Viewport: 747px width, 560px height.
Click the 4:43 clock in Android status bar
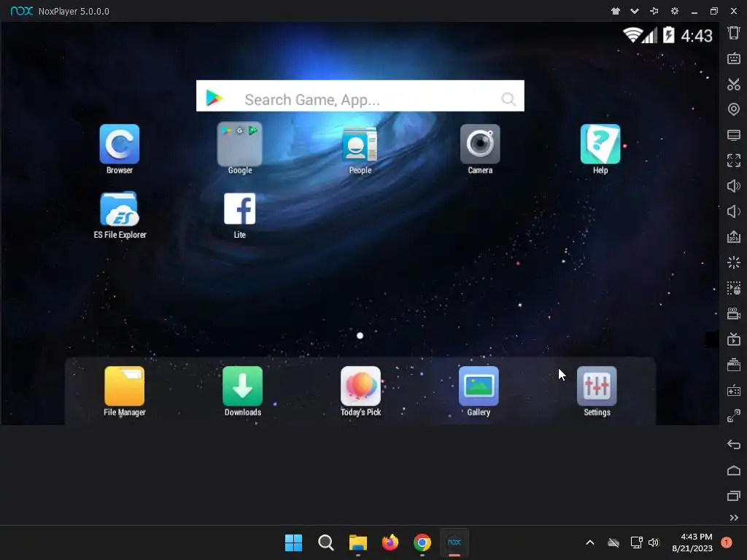[x=697, y=36]
